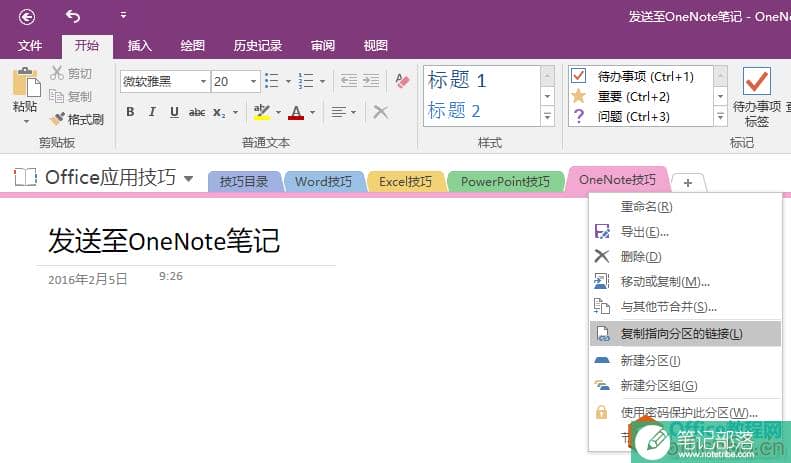Switch to the PowerPoint技巧 section tab
791x463 pixels.
(x=505, y=182)
